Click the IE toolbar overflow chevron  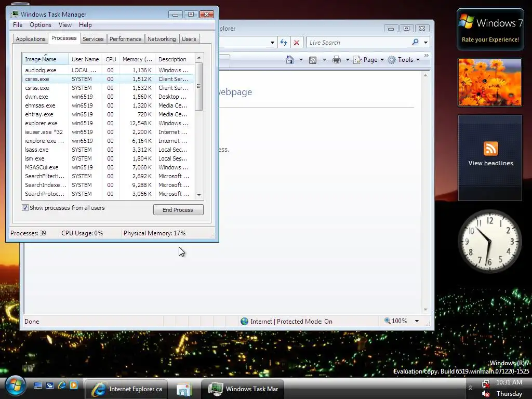[x=427, y=55]
